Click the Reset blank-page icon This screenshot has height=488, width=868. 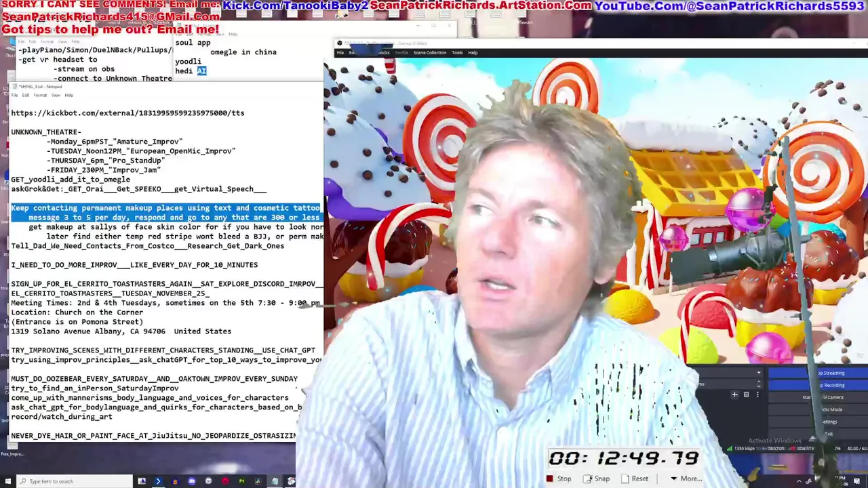click(625, 479)
